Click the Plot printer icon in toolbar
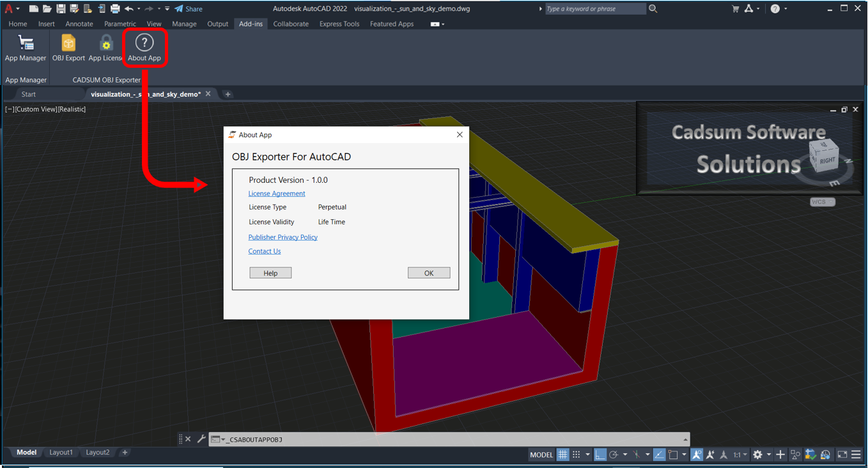Screen dimensions: 868x468 (115, 9)
